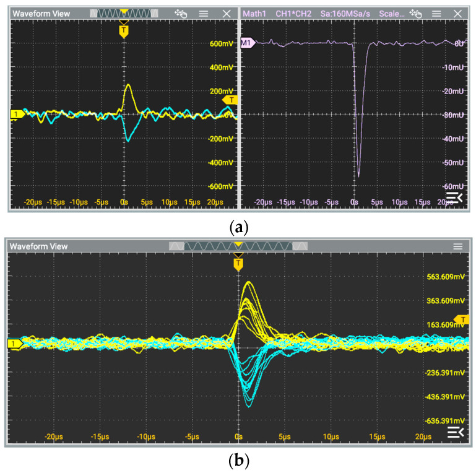The width and height of the screenshot is (476, 473).
Task: Click collapse arrow icon in Math1 panel corner
Action: pyautogui.click(x=454, y=197)
